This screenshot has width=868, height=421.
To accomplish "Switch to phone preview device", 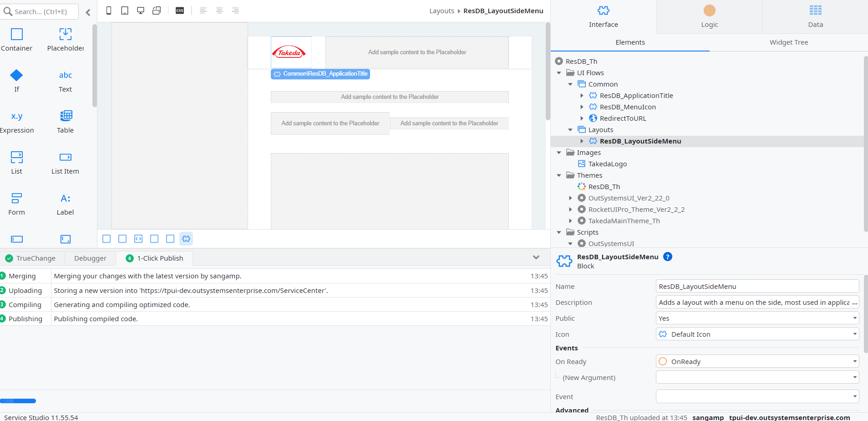I will (x=109, y=10).
